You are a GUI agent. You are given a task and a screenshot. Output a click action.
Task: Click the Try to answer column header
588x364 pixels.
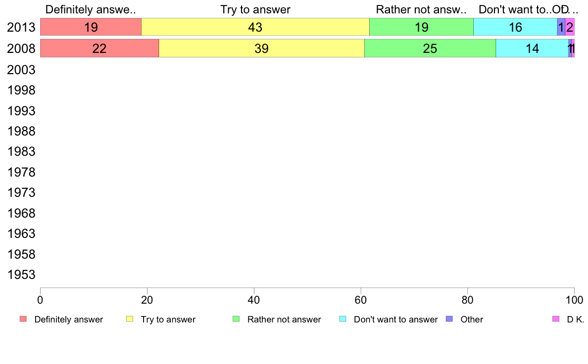[255, 9]
